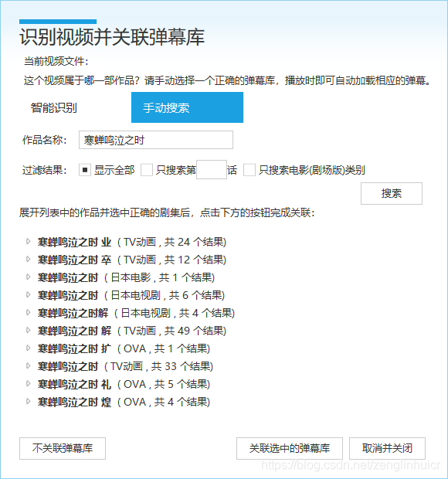The width and height of the screenshot is (448, 479).
Task: Enable the 只搜索第 话 checkbox
Action: tap(147, 170)
